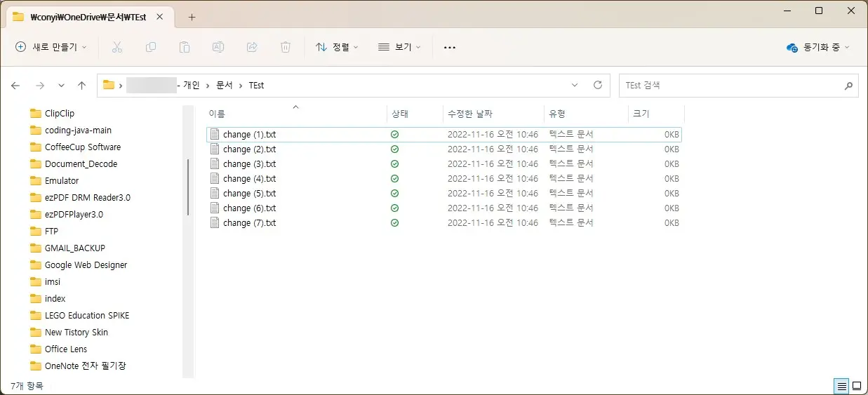
Task: Sort by the 상태 column header
Action: click(x=415, y=114)
